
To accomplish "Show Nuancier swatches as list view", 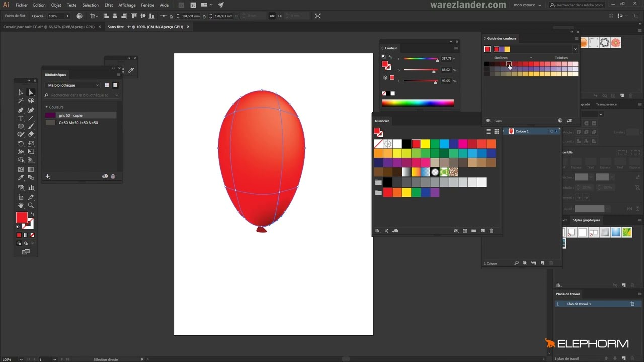I will [488, 131].
